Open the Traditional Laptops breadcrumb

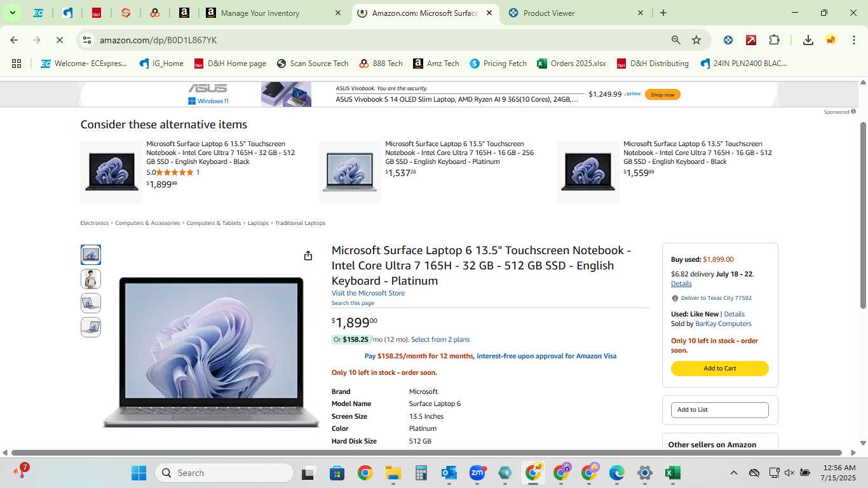[x=300, y=223]
